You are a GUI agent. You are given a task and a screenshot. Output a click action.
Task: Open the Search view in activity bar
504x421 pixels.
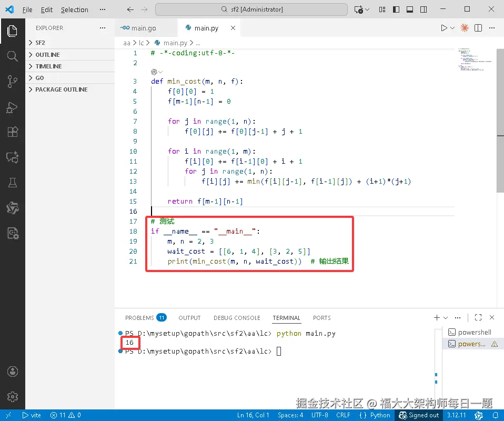click(12, 56)
